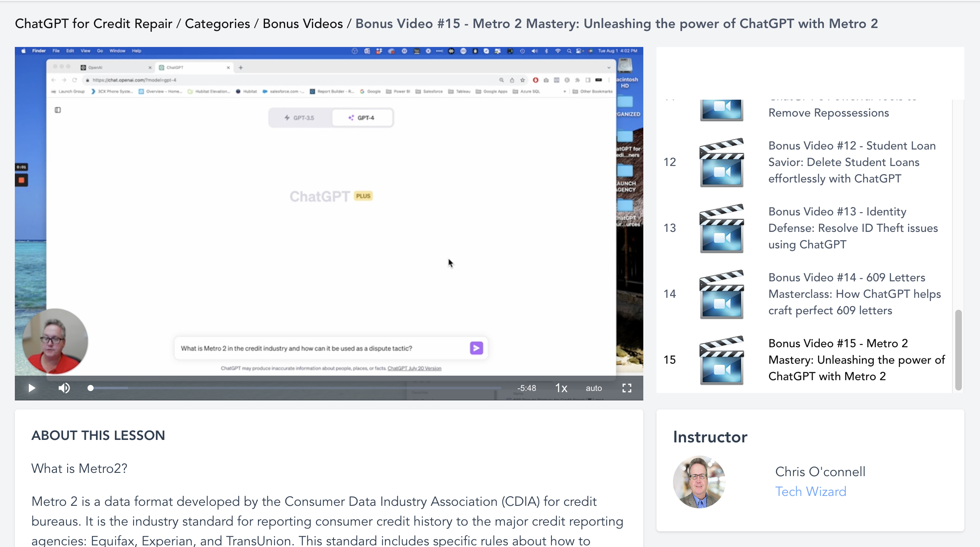This screenshot has width=980, height=547.
Task: Click the orange stop recording button
Action: pos(21,180)
